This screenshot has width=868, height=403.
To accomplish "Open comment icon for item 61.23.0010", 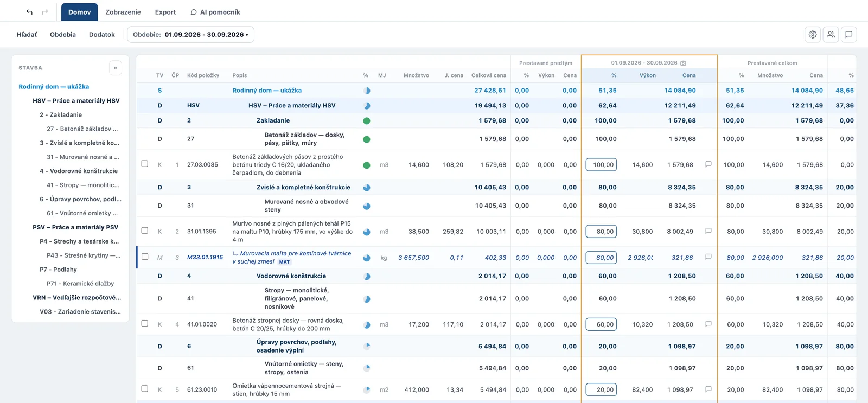I will coord(708,389).
